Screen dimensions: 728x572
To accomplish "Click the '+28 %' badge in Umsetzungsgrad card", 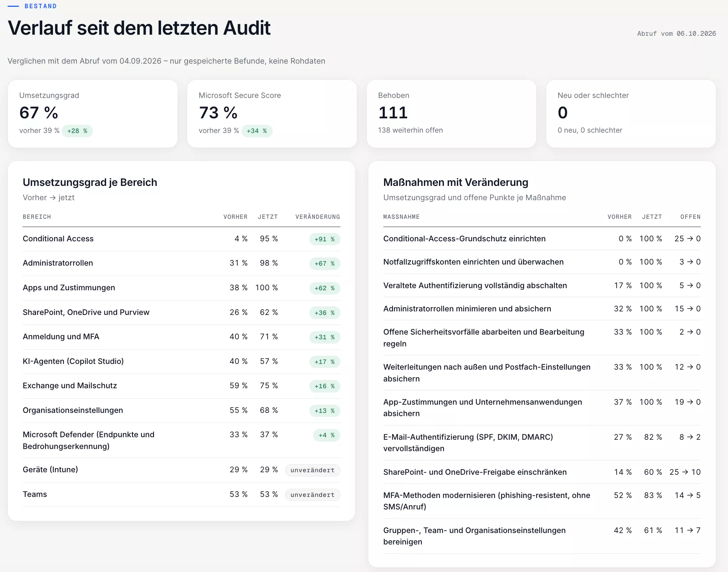I will tap(77, 131).
